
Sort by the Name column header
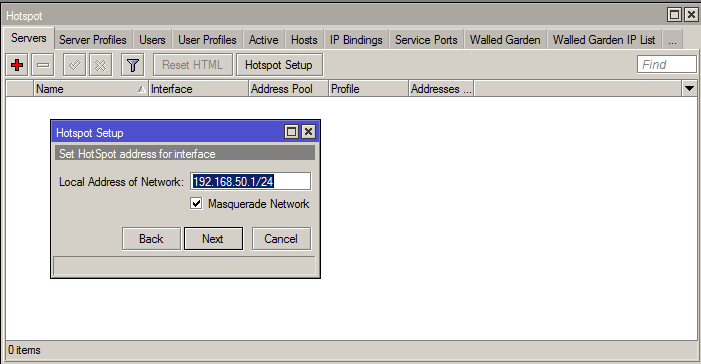tap(91, 89)
